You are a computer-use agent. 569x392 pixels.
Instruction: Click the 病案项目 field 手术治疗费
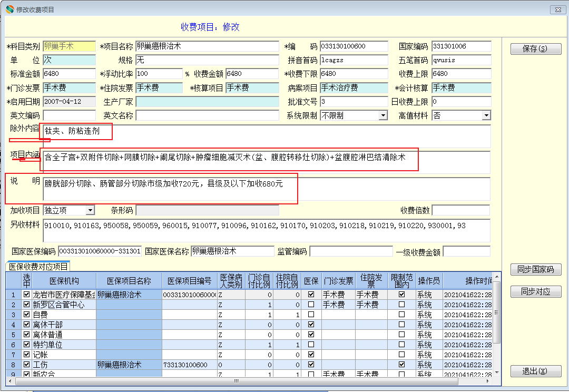point(354,87)
